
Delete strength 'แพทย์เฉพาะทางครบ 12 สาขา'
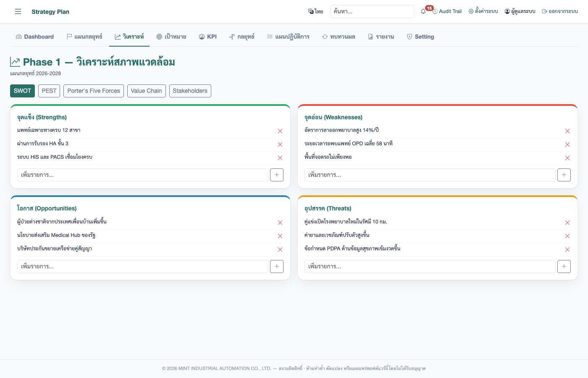coord(280,131)
